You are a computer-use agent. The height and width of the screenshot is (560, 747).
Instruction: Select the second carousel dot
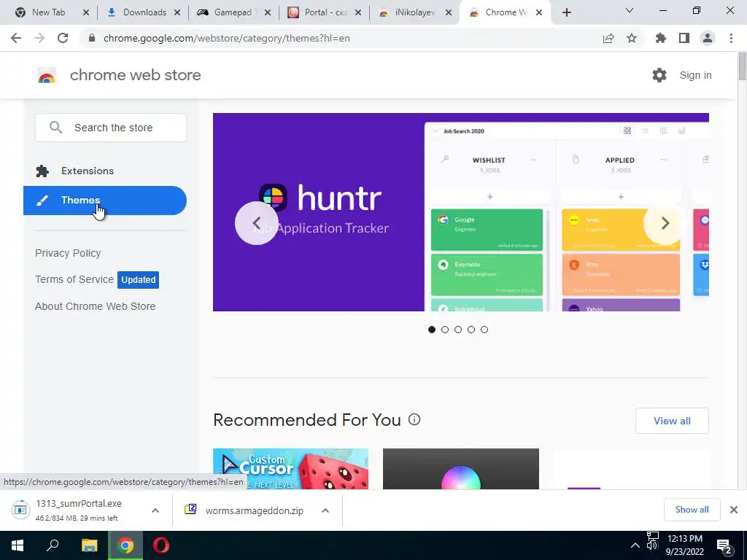click(445, 330)
